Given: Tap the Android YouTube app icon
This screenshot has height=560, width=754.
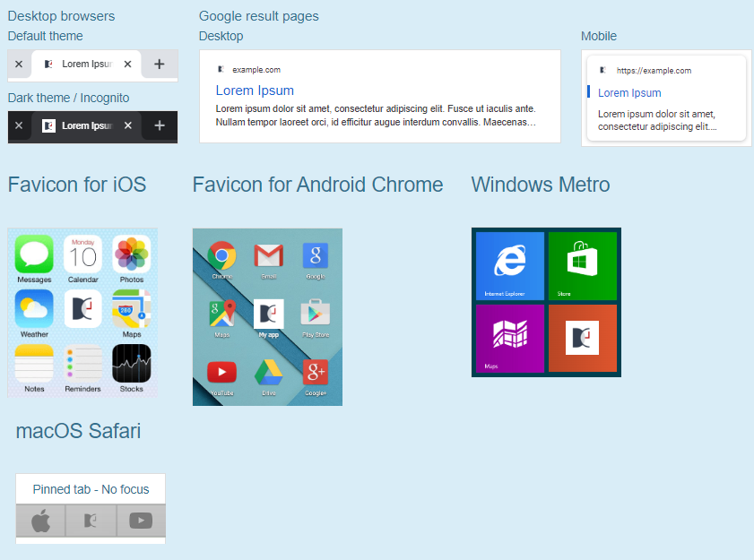Looking at the screenshot, I should point(221,372).
